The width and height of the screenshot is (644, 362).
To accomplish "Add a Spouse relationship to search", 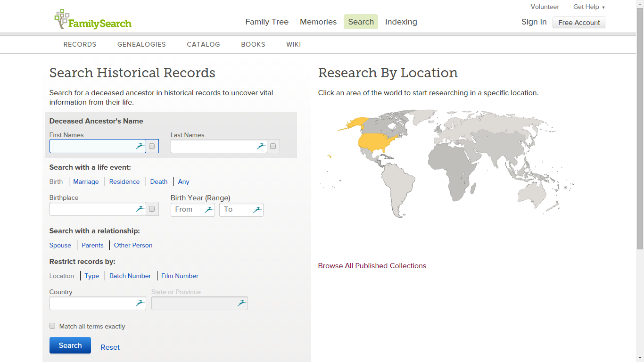I will tap(60, 245).
